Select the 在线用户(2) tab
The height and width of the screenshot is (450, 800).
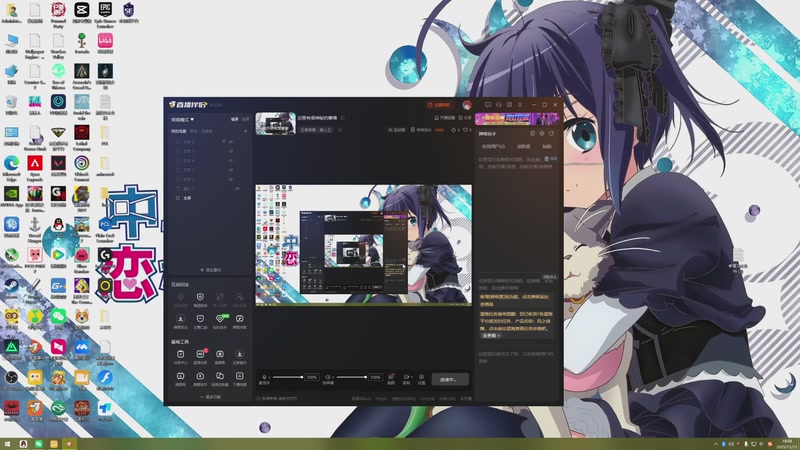pos(493,146)
